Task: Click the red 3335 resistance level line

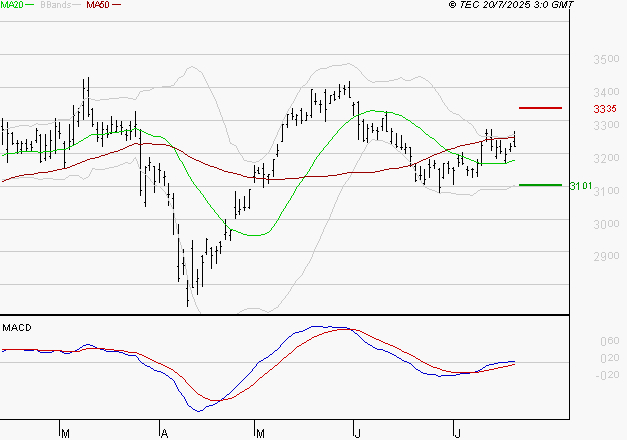Action: pos(540,108)
